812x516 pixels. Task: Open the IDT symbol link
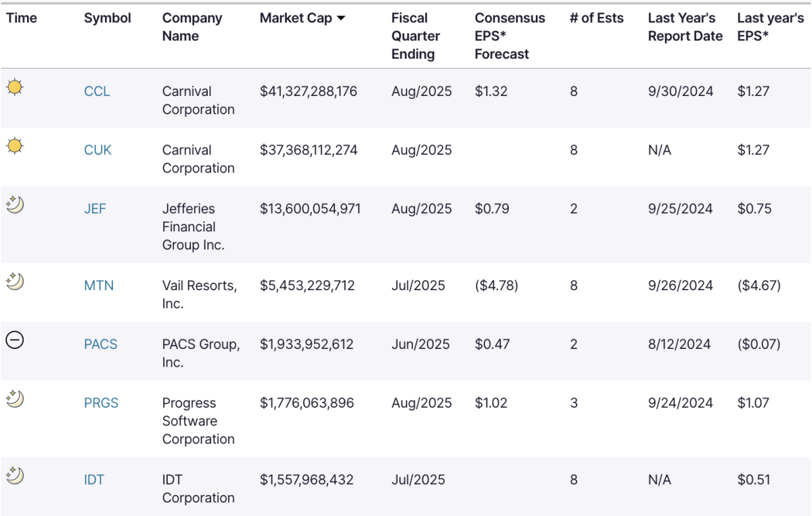[94, 480]
